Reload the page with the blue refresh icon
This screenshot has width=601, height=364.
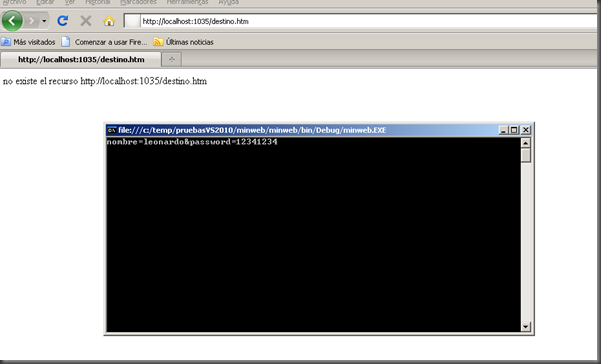coord(62,21)
